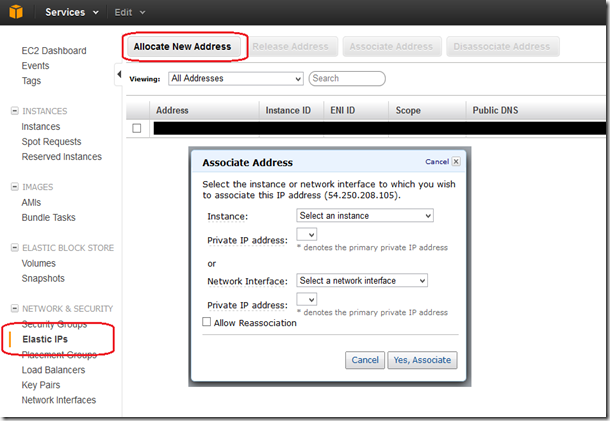Open Placement Groups

(59, 354)
